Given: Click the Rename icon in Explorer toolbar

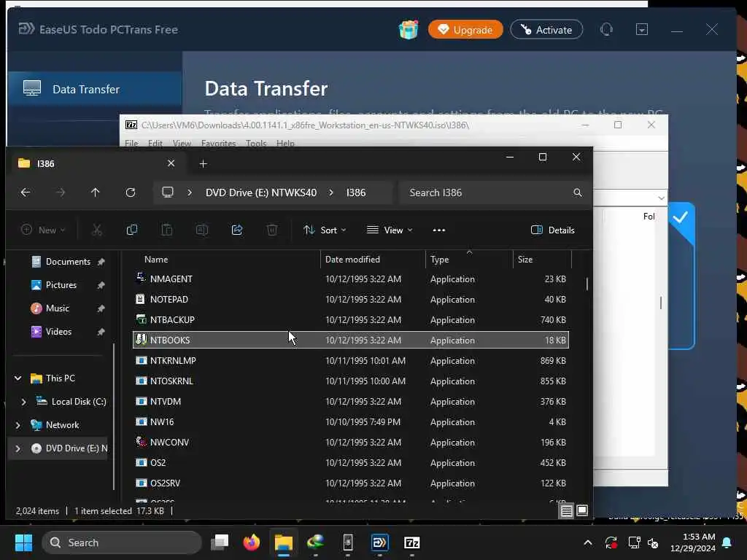Looking at the screenshot, I should coord(202,230).
